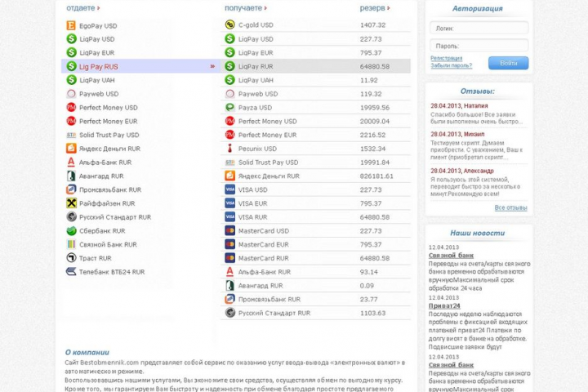Click the Траст RUR icon
The image size is (588, 392).
(71, 258)
